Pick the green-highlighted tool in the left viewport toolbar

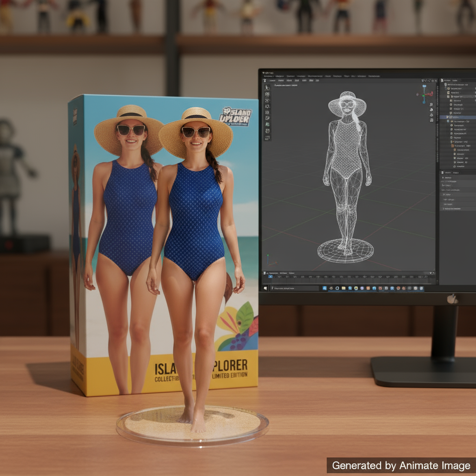tap(267, 124)
